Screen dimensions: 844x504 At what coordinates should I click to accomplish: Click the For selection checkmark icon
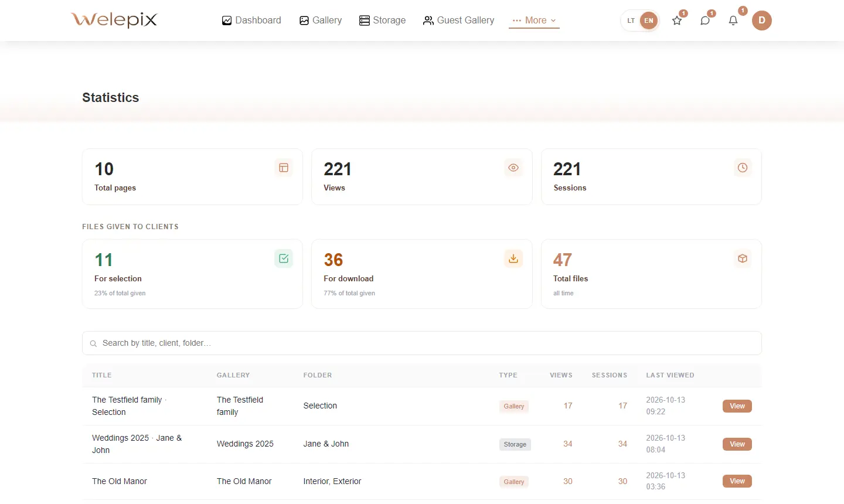[x=284, y=258]
